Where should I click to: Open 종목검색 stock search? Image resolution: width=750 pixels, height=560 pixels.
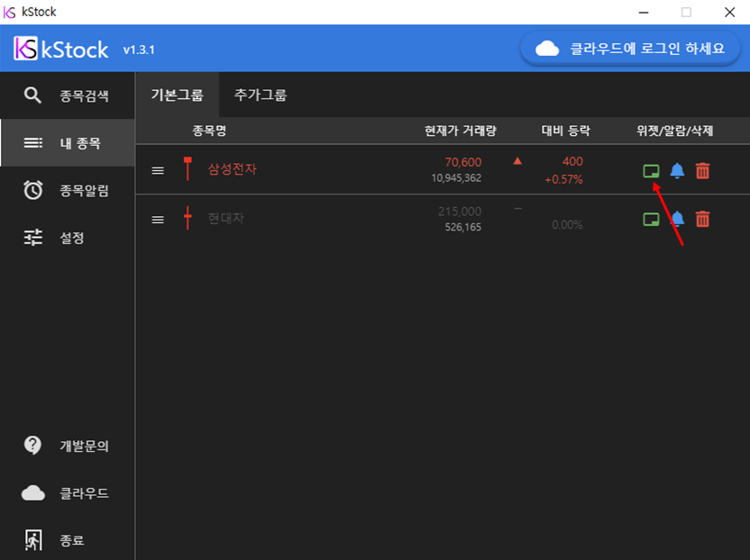(x=67, y=95)
